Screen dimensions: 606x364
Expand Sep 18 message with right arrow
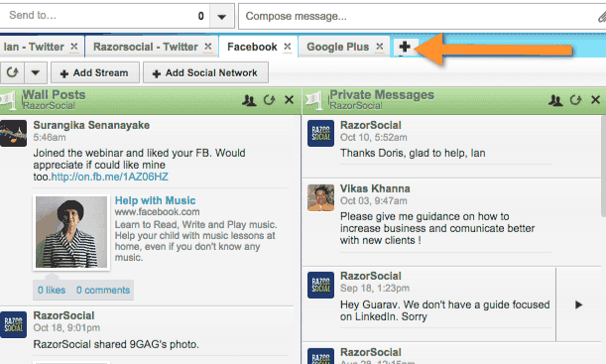(x=578, y=304)
